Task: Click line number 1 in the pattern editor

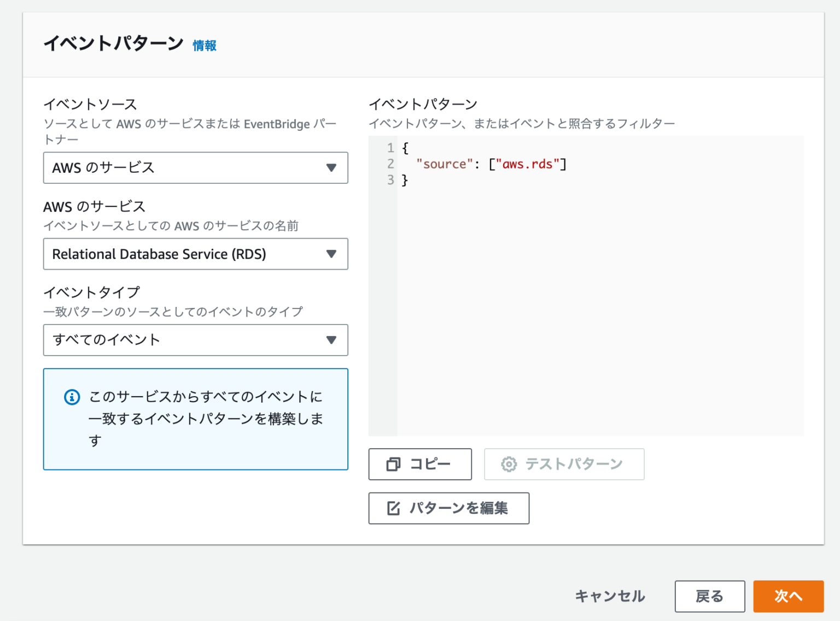Action: pyautogui.click(x=389, y=148)
